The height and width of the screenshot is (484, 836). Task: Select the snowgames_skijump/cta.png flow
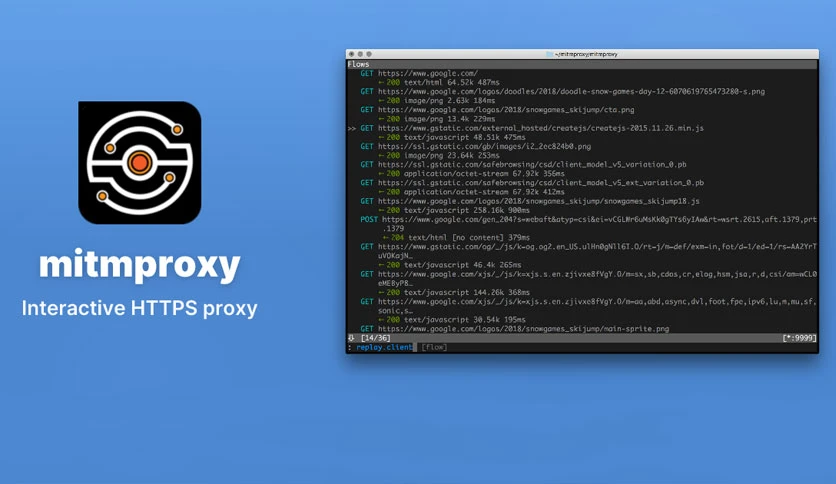pyautogui.click(x=497, y=110)
